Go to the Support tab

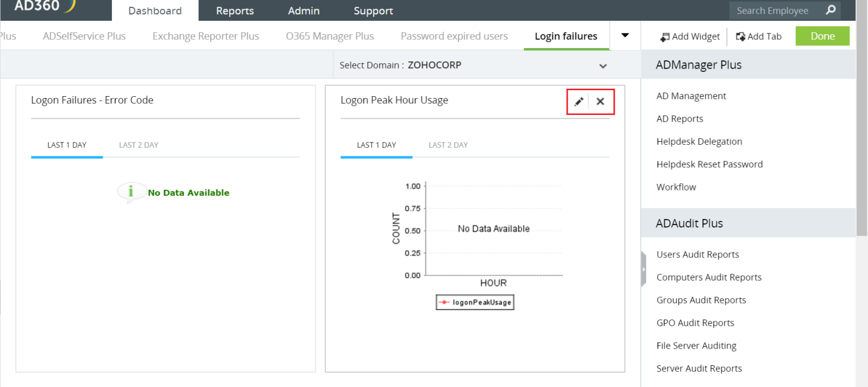(x=373, y=10)
